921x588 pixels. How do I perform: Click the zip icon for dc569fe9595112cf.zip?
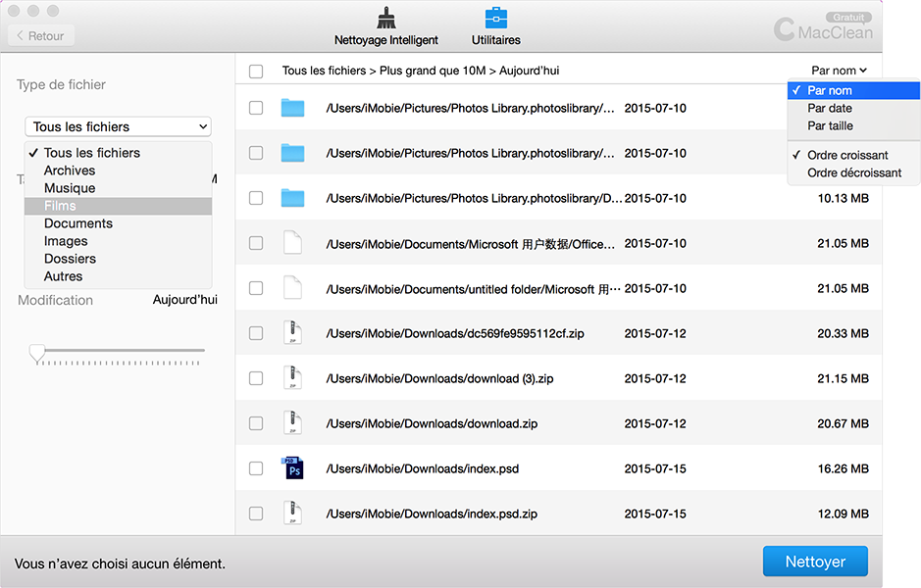pyautogui.click(x=292, y=333)
